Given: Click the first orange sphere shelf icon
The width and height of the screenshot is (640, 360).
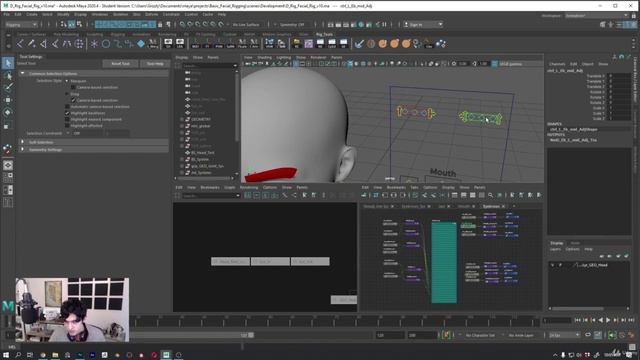Looking at the screenshot, I should pyautogui.click(x=382, y=44).
